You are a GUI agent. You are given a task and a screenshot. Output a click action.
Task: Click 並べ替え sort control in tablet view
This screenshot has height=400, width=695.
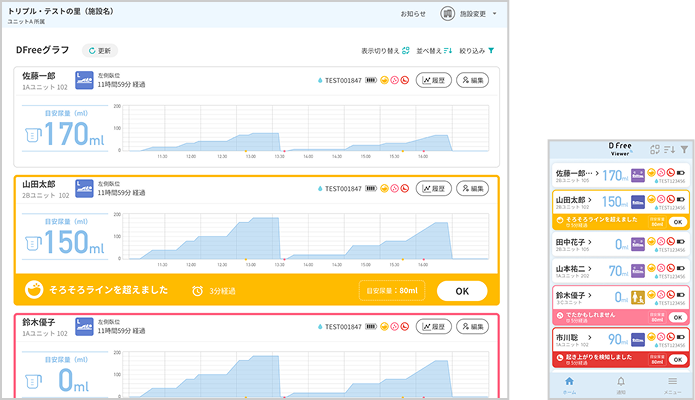point(434,51)
